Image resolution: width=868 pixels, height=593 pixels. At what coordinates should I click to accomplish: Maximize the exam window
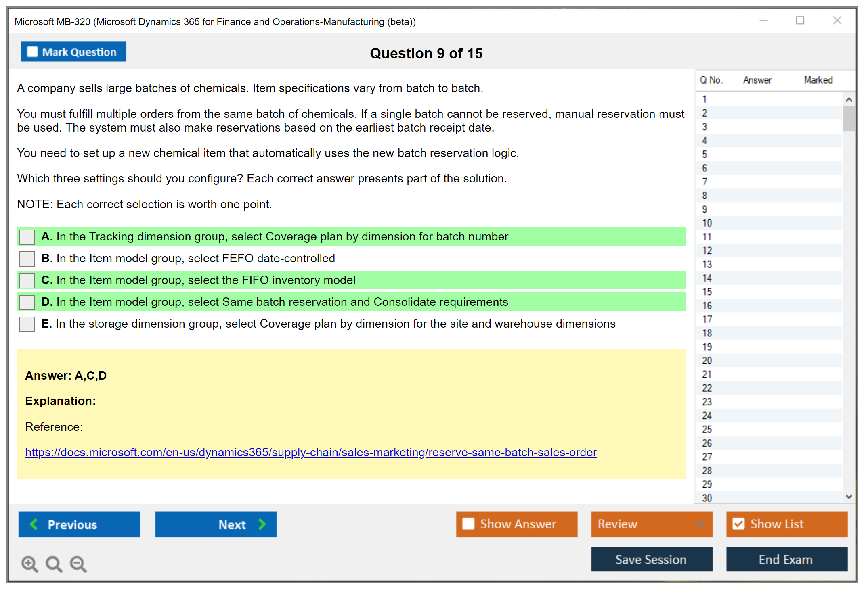(x=800, y=21)
